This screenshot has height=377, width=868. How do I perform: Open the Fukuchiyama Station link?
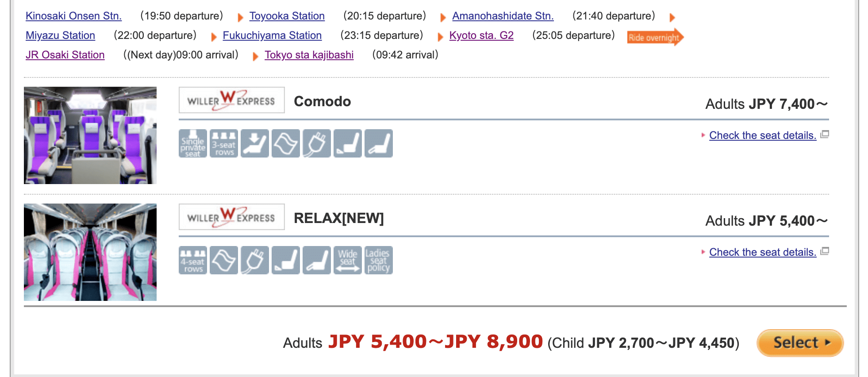click(x=272, y=35)
